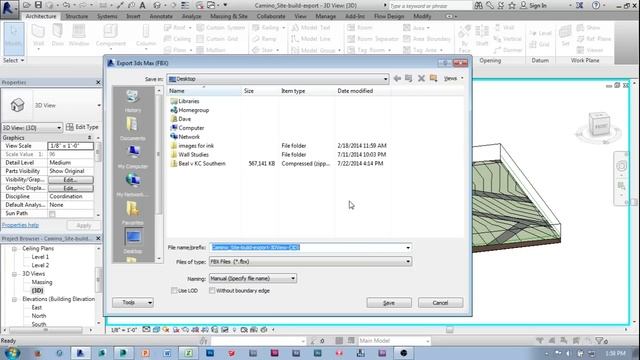
Task: Open Documents place in dialog sidebar
Action: tap(133, 129)
